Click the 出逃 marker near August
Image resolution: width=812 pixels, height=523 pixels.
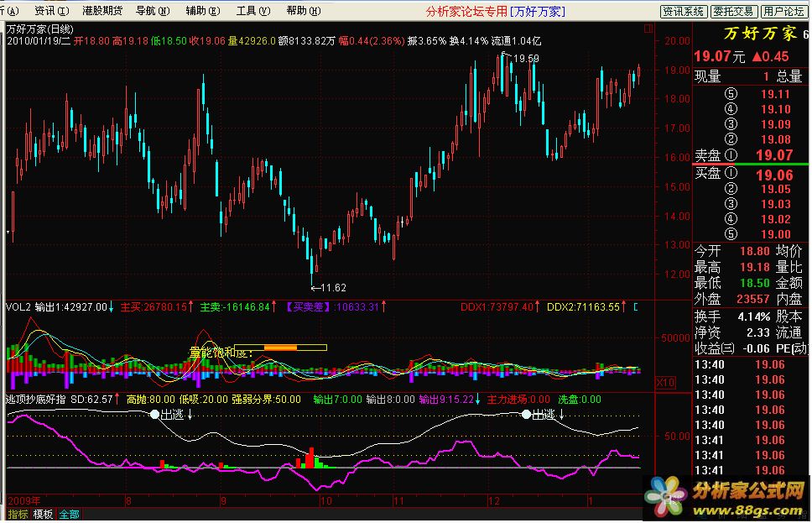coord(173,414)
